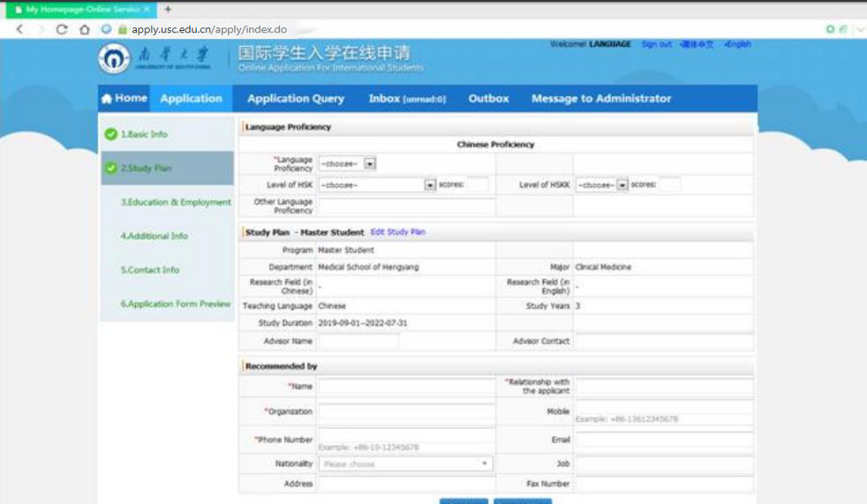Screen dimensions: 867x504
Task: Click the Sign out link
Action: [x=656, y=44]
